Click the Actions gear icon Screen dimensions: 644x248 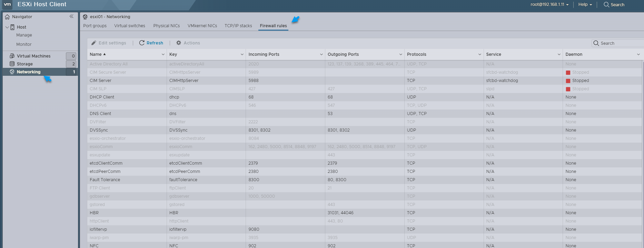pos(179,43)
